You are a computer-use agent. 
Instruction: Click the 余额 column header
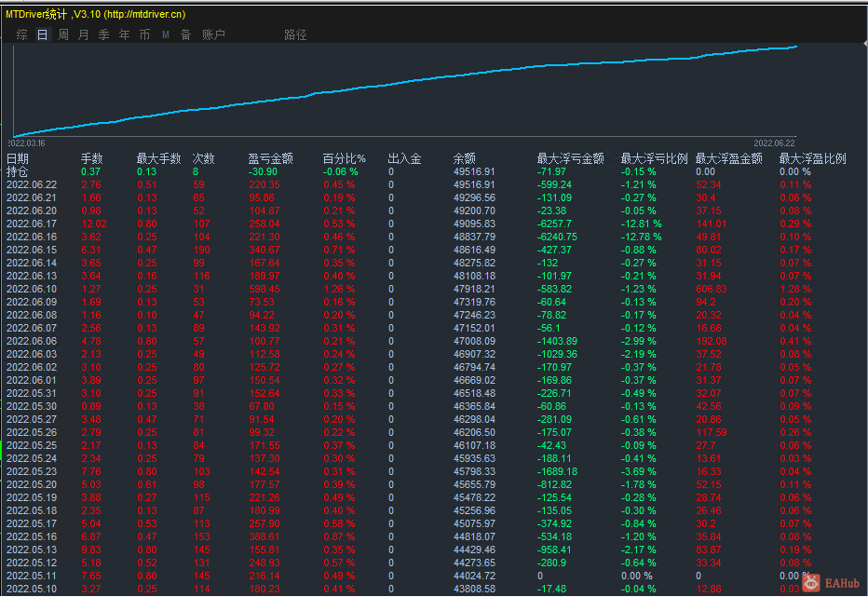pyautogui.click(x=464, y=159)
